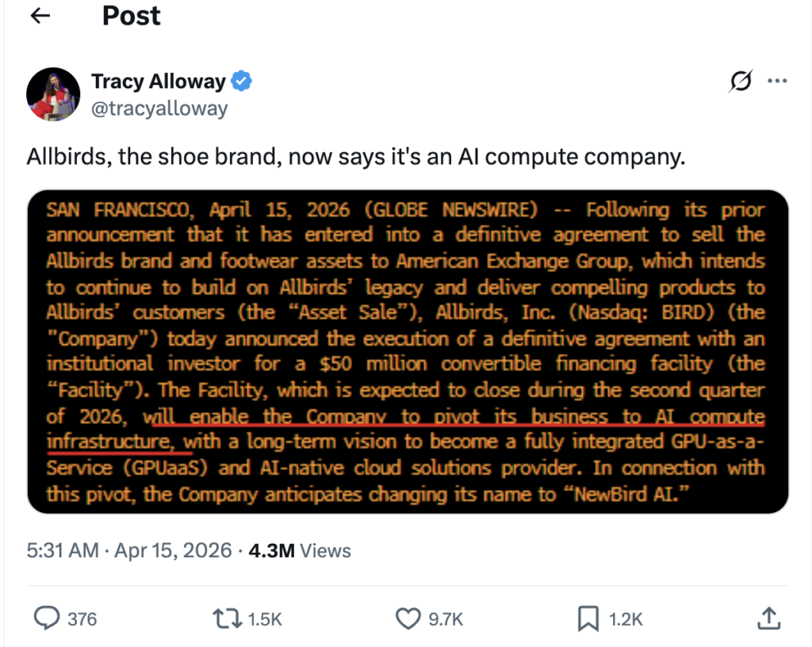The width and height of the screenshot is (812, 647).
Task: Share the post via the upload arrow icon
Action: pos(767,618)
